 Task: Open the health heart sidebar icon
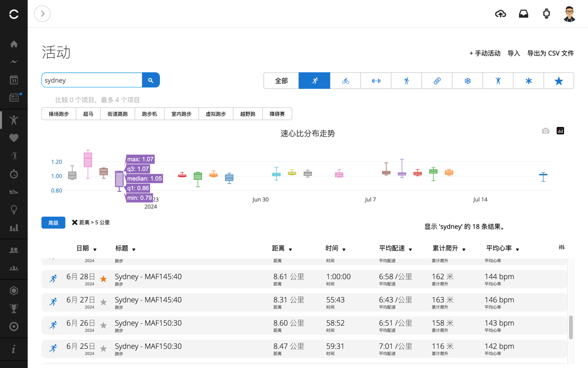pos(14,138)
